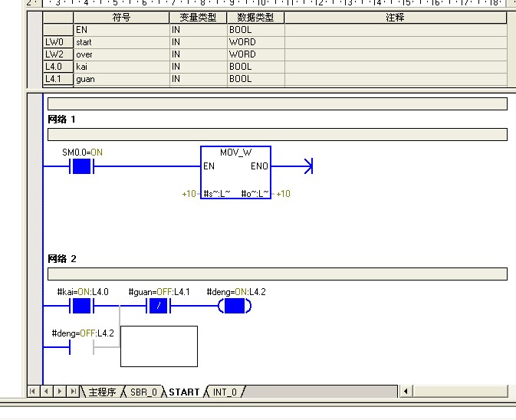Click the 网络 1 comment field
Image resolution: width=516 pixels, height=420 pixels.
[x=277, y=134]
